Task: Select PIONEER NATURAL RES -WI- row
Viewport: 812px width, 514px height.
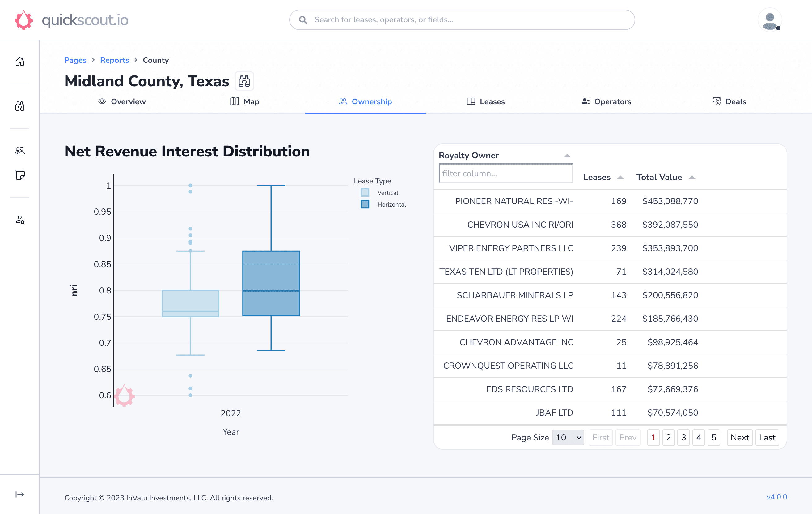Action: 610,201
